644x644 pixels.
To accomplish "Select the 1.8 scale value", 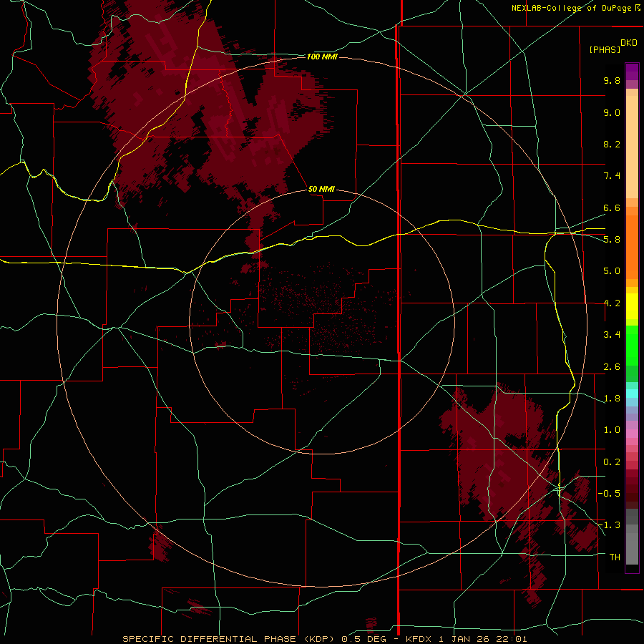I will pyautogui.click(x=612, y=399).
